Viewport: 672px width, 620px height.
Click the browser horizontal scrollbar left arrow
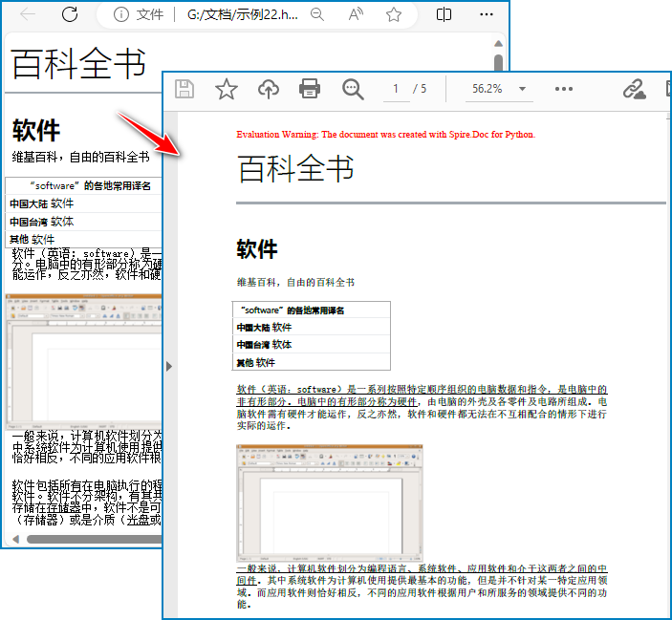pos(16,539)
